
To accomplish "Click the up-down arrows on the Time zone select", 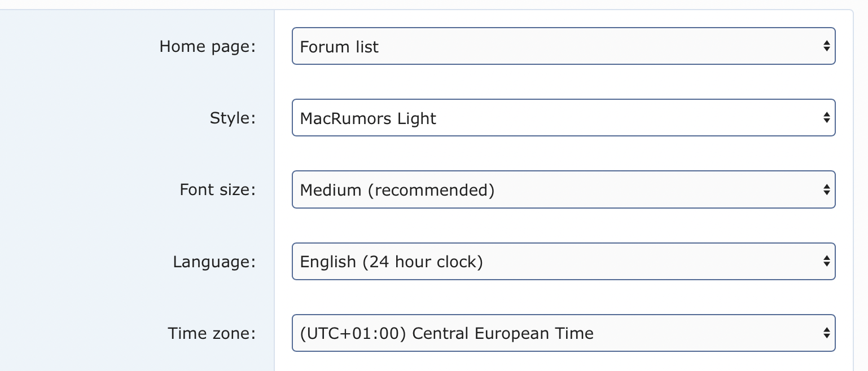I will point(826,333).
